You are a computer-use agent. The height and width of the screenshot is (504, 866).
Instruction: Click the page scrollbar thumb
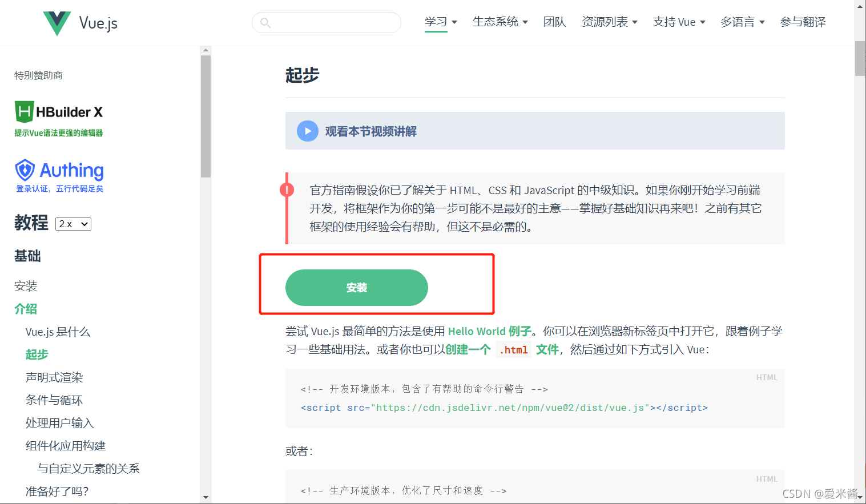click(860, 58)
